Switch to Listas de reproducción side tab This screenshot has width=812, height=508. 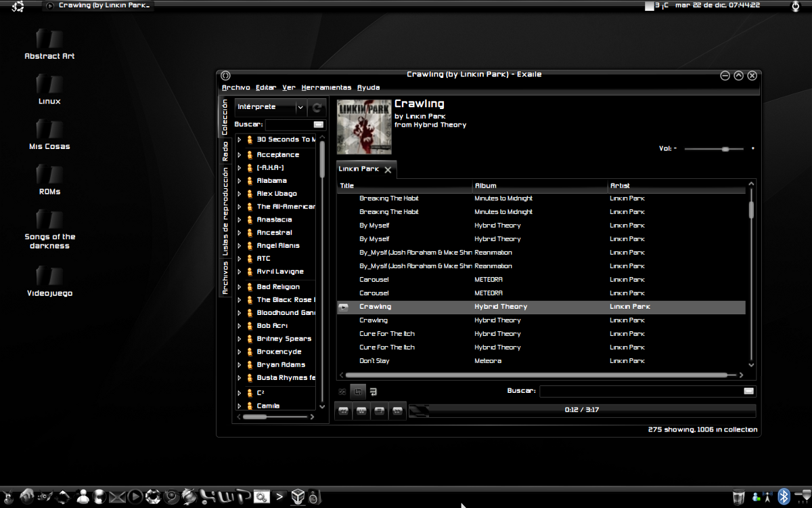[225, 211]
